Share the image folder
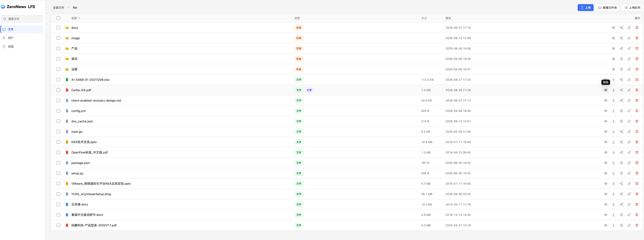 tap(621, 38)
